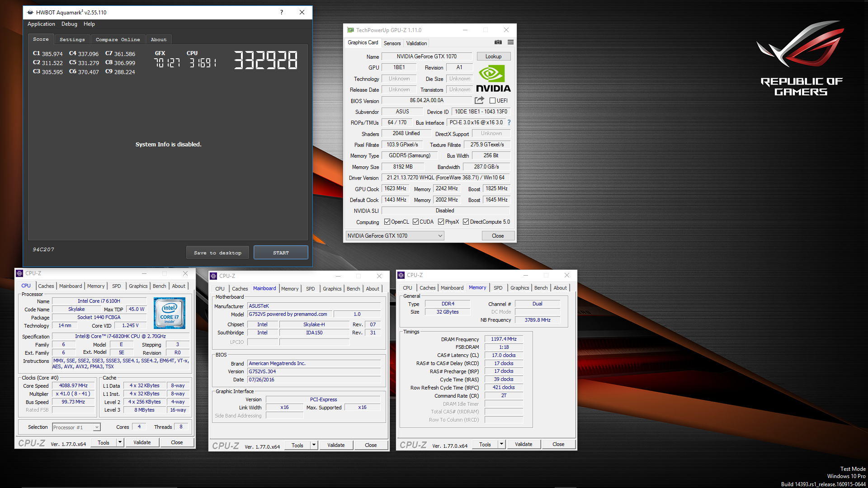Toggle the DirectCompute 5.0 checkbox
This screenshot has height=488, width=868.
coord(466,222)
